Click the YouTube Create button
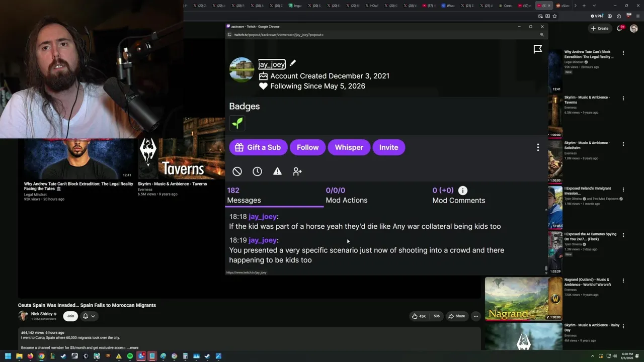The width and height of the screenshot is (644, 362). 600,28
